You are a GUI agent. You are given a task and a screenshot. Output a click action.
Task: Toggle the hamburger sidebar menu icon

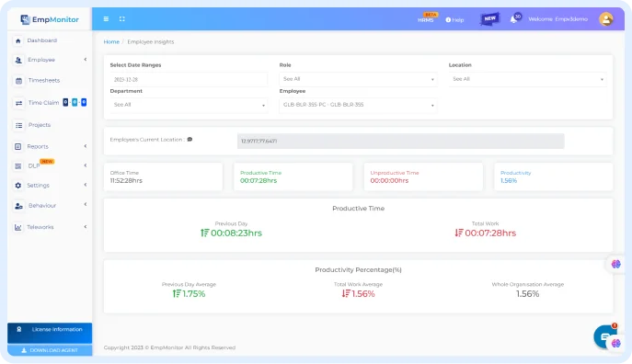(106, 19)
